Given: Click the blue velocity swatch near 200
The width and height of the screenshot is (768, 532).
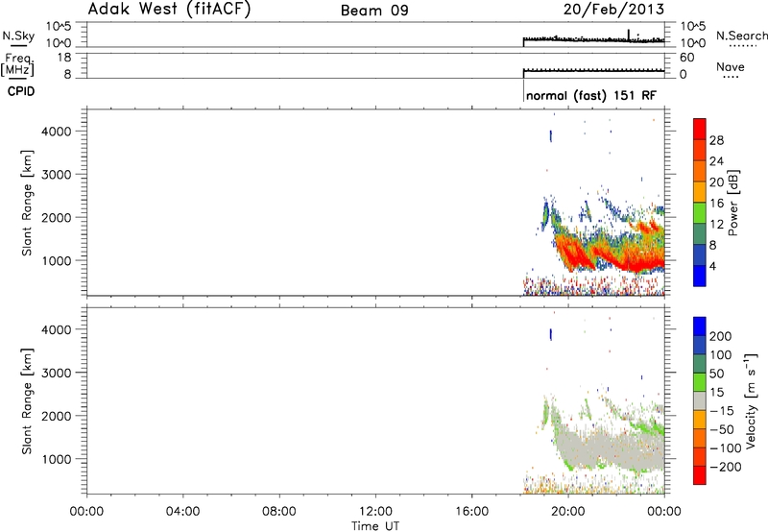Looking at the screenshot, I should tap(700, 326).
